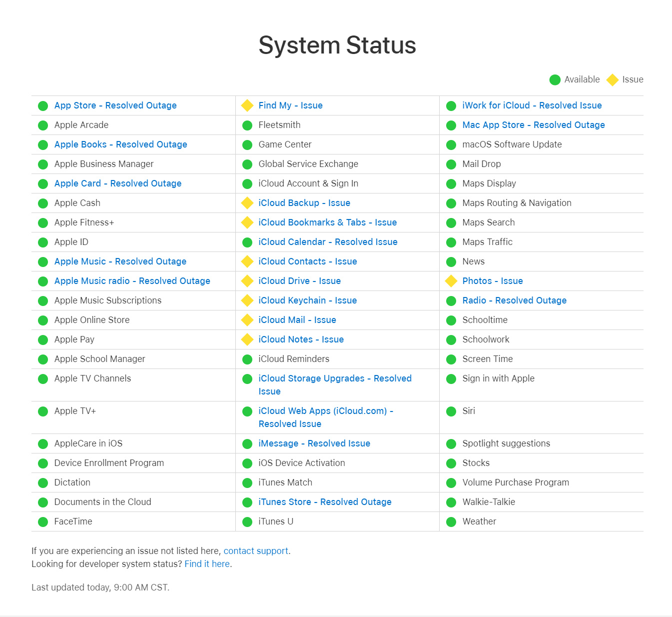
Task: Open Find My - Issue details
Action: click(x=290, y=105)
